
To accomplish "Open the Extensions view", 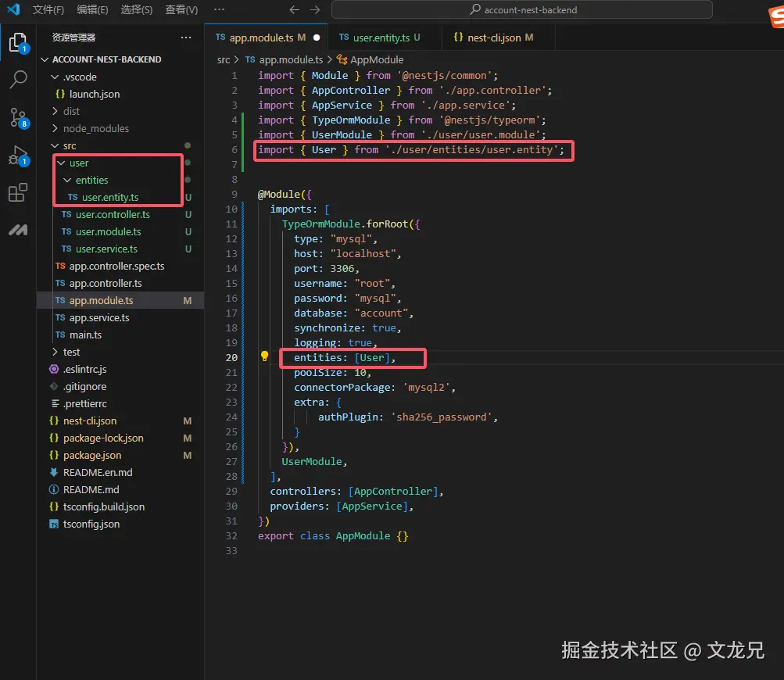I will (18, 192).
